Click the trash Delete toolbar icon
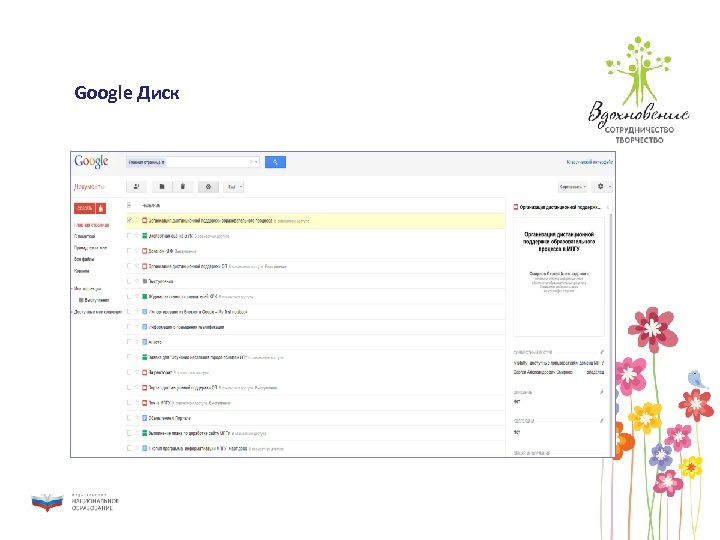720x540 pixels. pyautogui.click(x=183, y=186)
